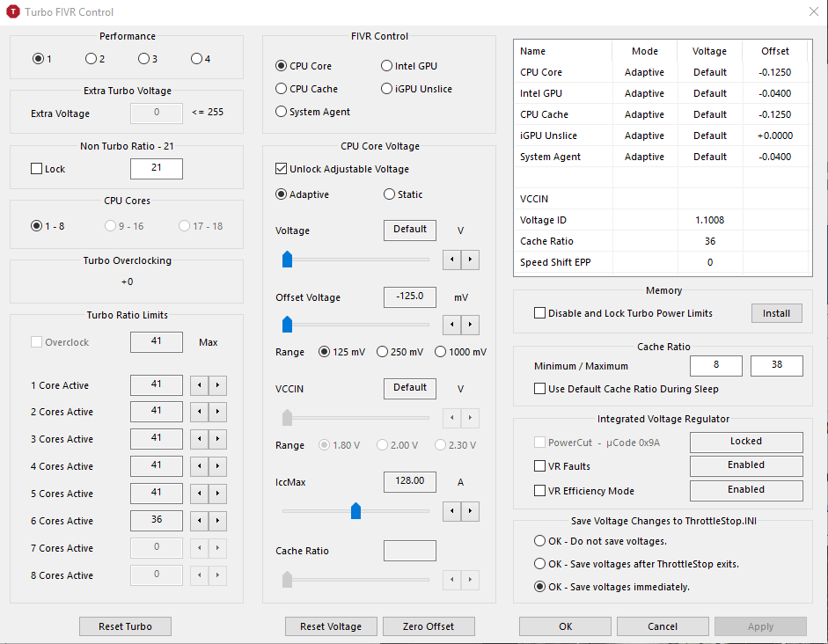Decrease the 1 Core Active turbo ratio
The image size is (828, 644).
point(199,385)
